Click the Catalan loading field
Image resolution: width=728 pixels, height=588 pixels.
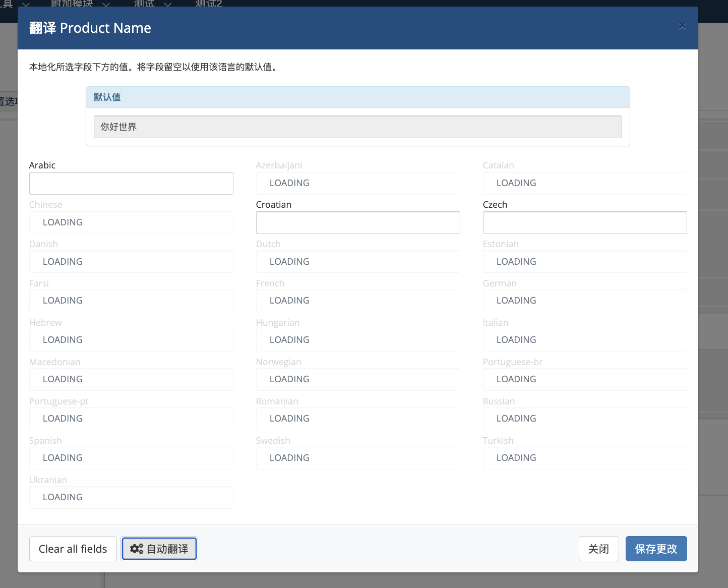(x=585, y=183)
